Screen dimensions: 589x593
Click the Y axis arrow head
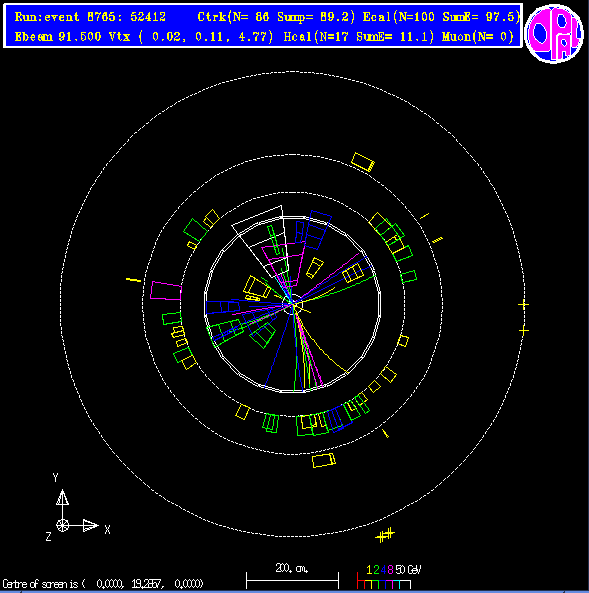pyautogui.click(x=62, y=497)
